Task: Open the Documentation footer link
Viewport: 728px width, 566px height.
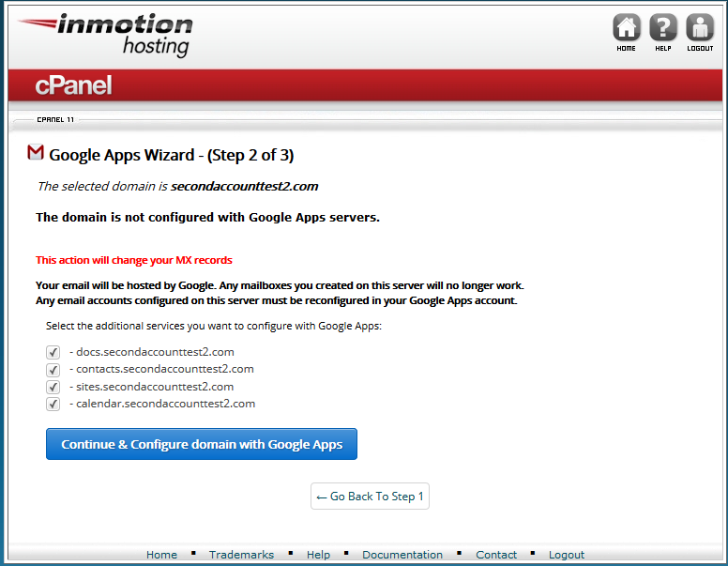Action: [x=402, y=555]
